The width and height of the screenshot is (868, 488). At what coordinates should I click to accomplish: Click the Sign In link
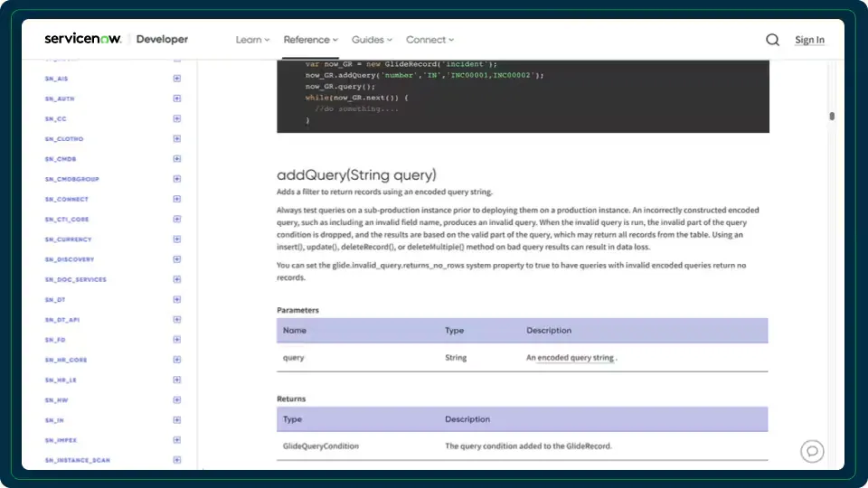click(809, 40)
